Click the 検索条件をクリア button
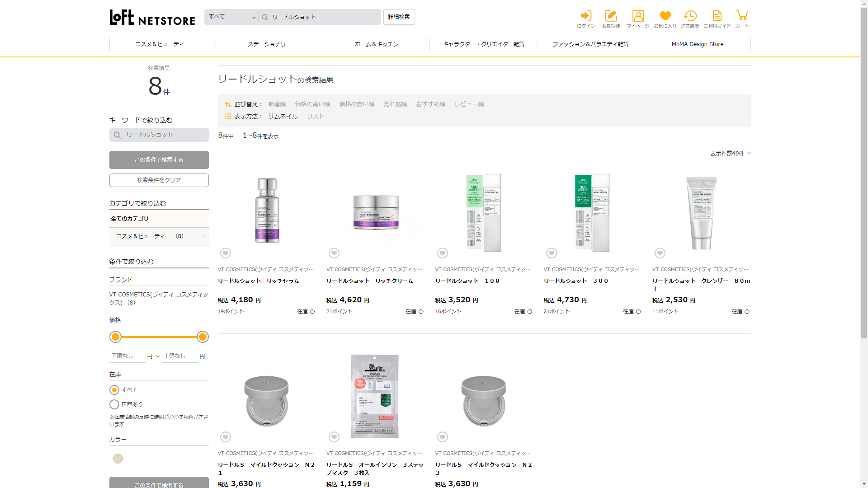868x488 pixels. point(159,180)
